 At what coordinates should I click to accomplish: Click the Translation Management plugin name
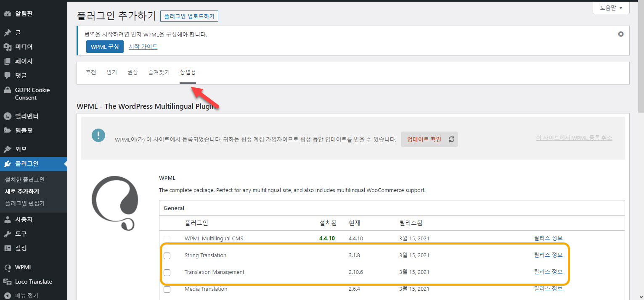(x=215, y=272)
